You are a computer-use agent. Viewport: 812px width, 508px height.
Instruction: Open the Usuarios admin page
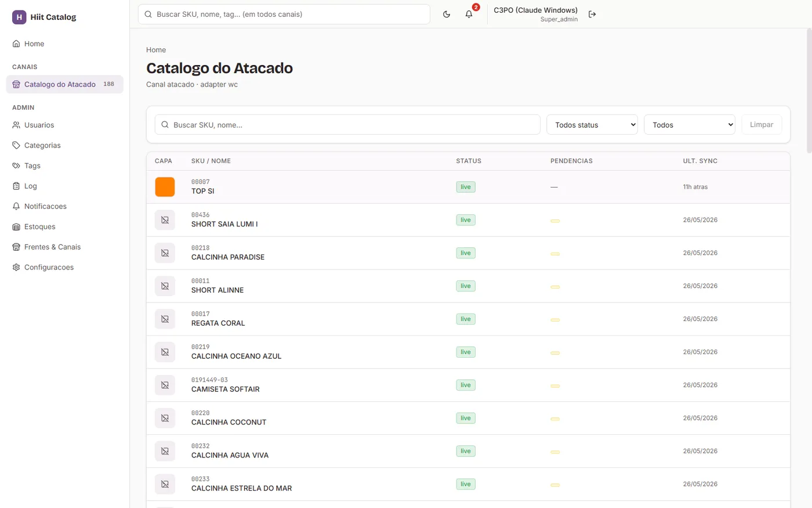tap(64, 125)
